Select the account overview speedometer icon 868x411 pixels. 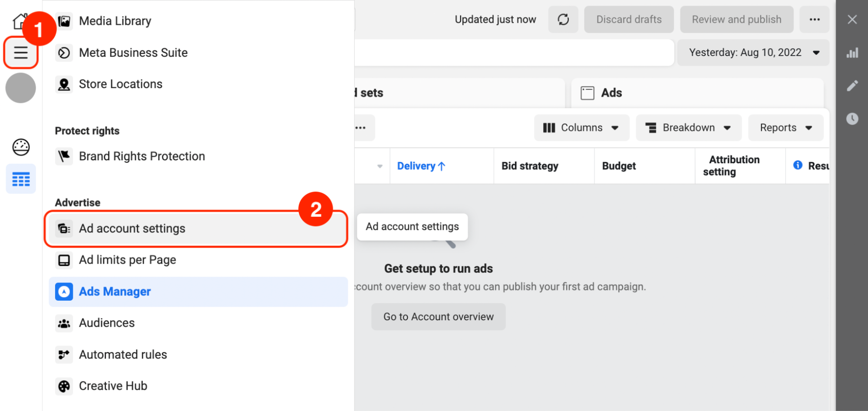pos(20,147)
